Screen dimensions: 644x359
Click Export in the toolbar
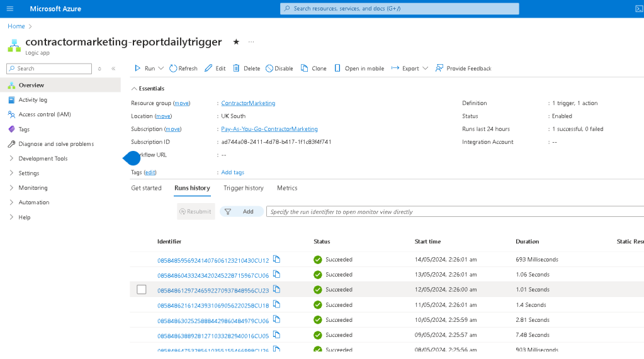(x=405, y=69)
